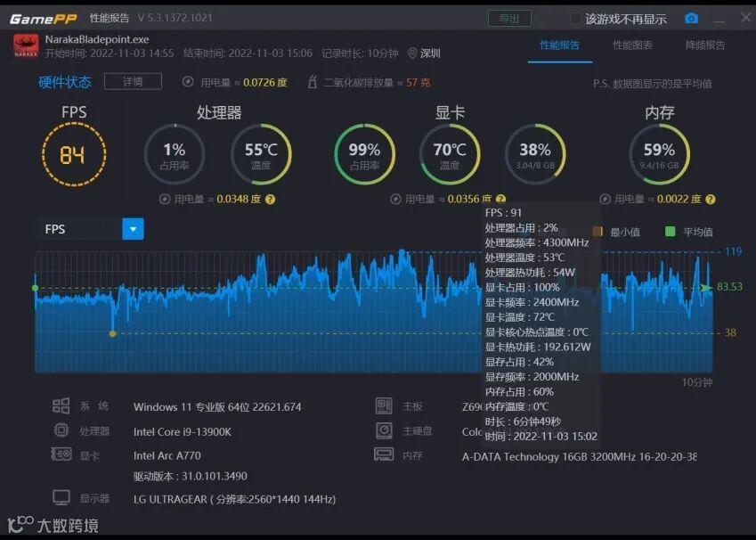Image resolution: width=756 pixels, height=540 pixels.
Task: Switch to the 性能报告 tab
Action: coord(560,45)
